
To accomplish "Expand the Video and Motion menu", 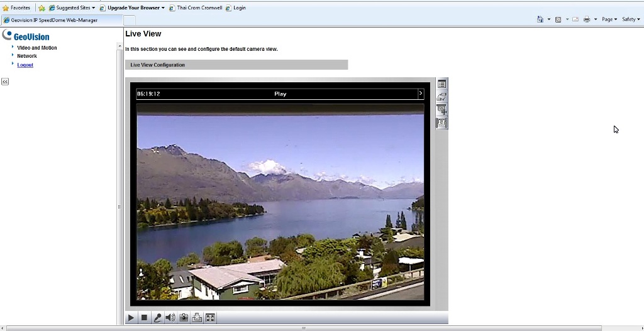I will tap(36, 48).
